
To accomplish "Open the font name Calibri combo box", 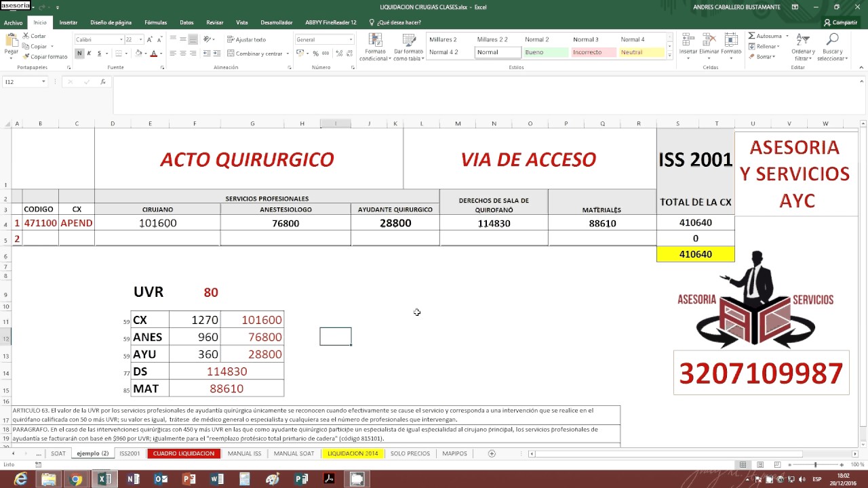I will (x=100, y=39).
